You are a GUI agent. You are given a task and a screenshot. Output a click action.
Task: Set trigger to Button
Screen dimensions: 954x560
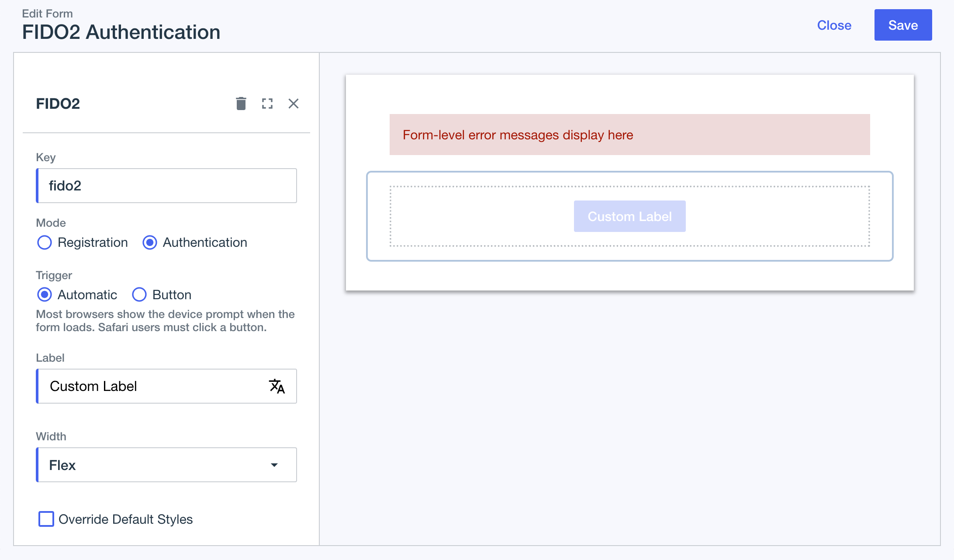coord(139,294)
